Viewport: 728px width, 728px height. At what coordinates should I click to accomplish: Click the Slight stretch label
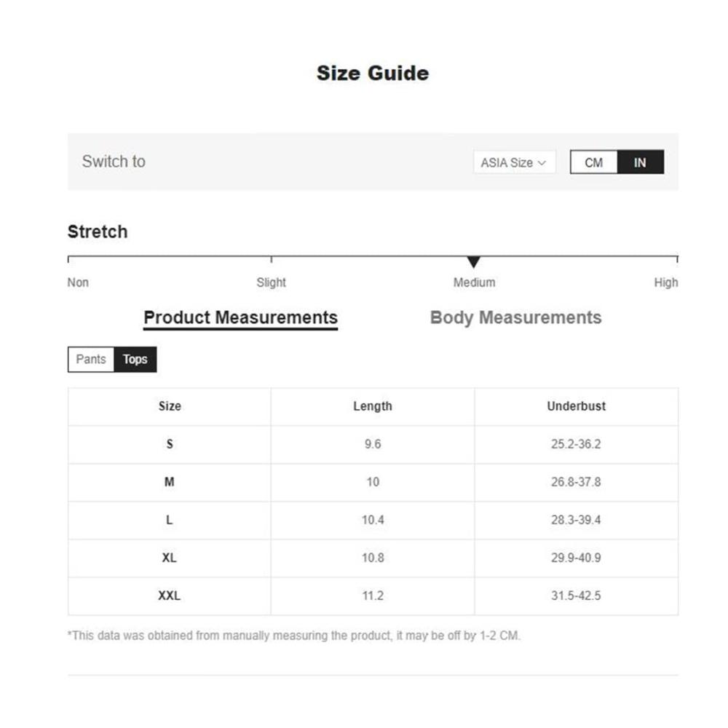coord(271,282)
